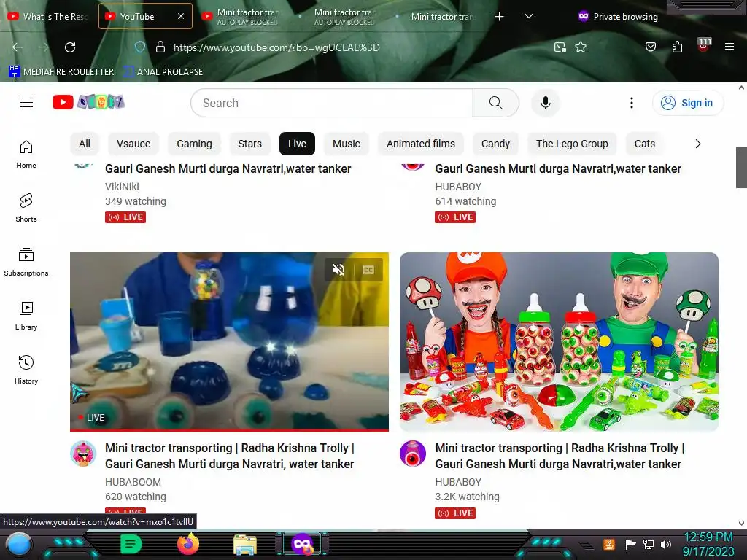Select the Animated films chip
The width and height of the screenshot is (747, 560).
[x=421, y=144]
